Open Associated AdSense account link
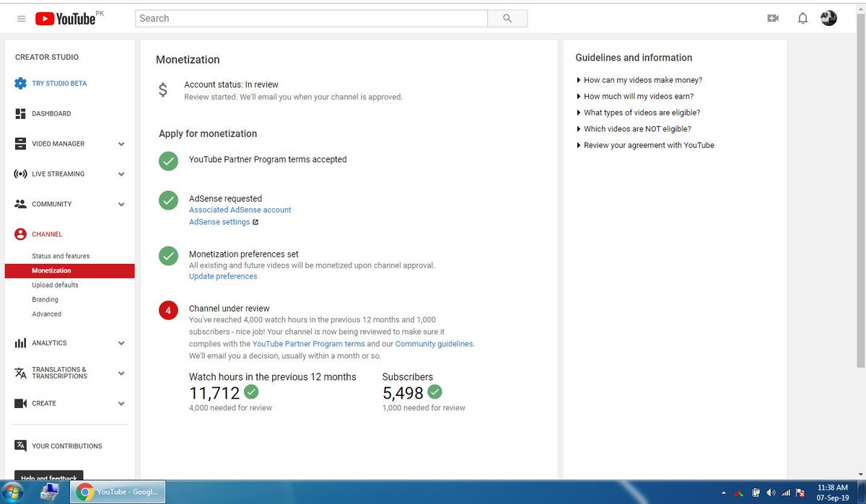The height and width of the screenshot is (504, 866). tap(240, 210)
